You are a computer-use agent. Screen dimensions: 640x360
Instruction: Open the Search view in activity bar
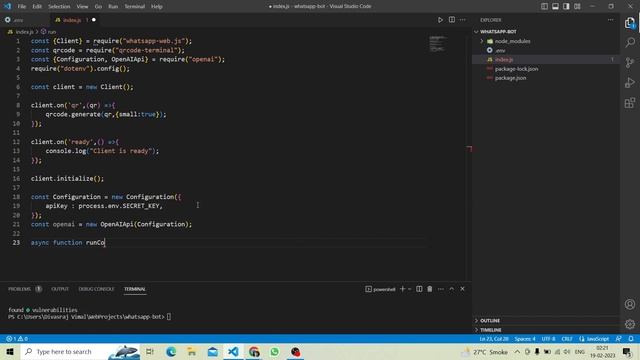tap(630, 42)
